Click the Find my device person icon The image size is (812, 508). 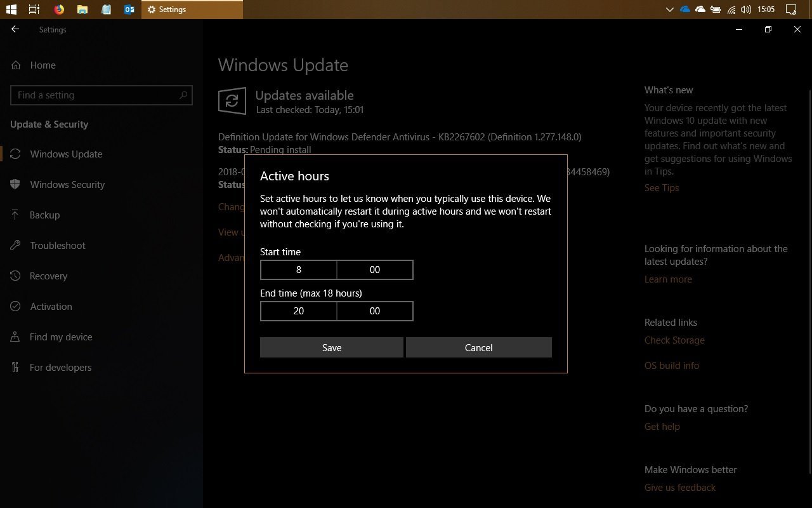[16, 337]
